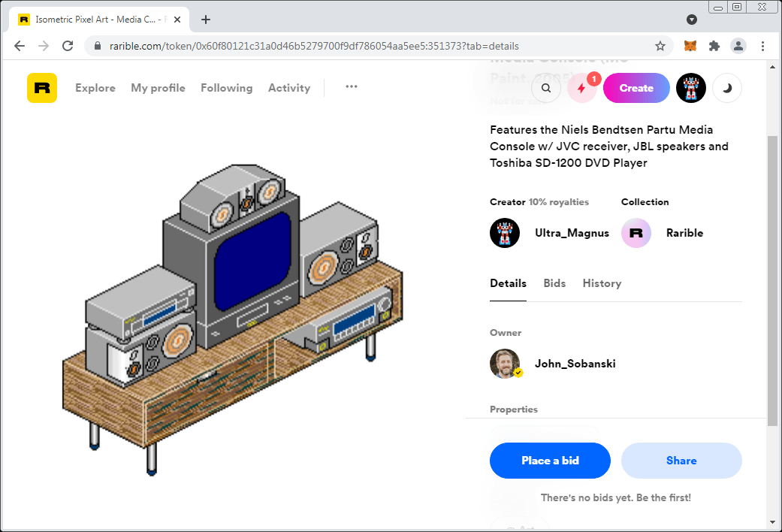This screenshot has width=782, height=532.
Task: Click the Share button
Action: click(681, 461)
